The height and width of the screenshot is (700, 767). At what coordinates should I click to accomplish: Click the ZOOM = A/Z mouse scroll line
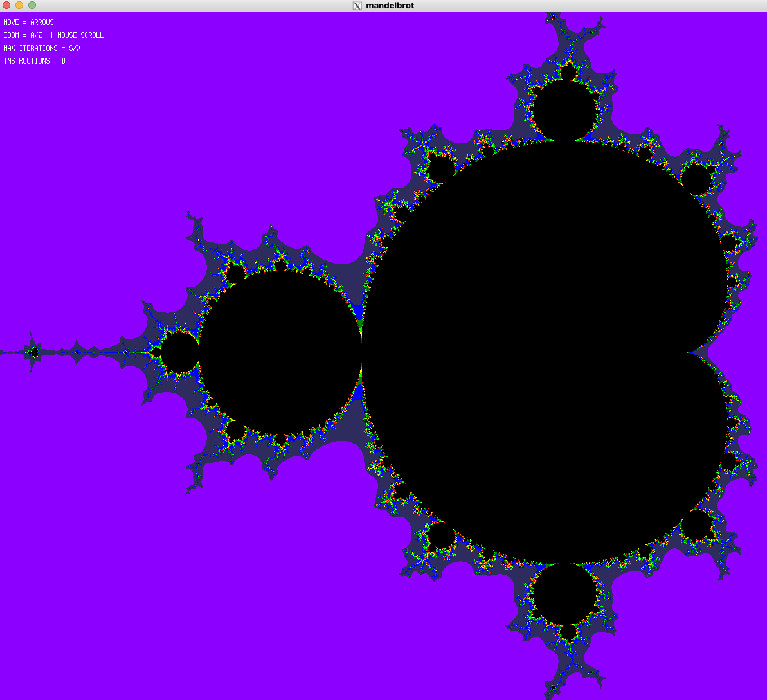point(53,35)
